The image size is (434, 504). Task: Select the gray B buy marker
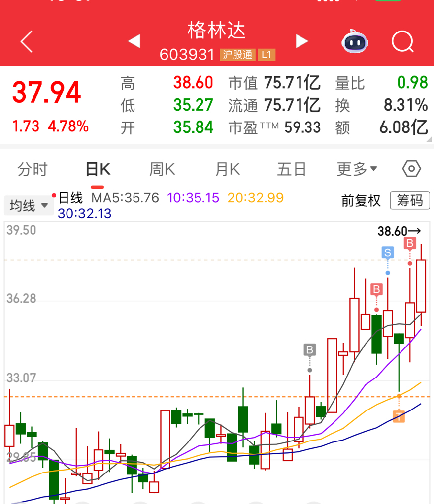[310, 350]
